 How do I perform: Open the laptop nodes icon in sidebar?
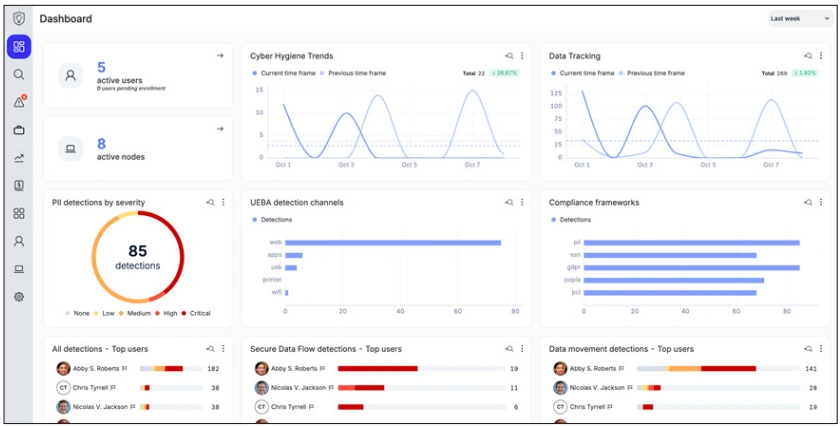click(x=19, y=269)
